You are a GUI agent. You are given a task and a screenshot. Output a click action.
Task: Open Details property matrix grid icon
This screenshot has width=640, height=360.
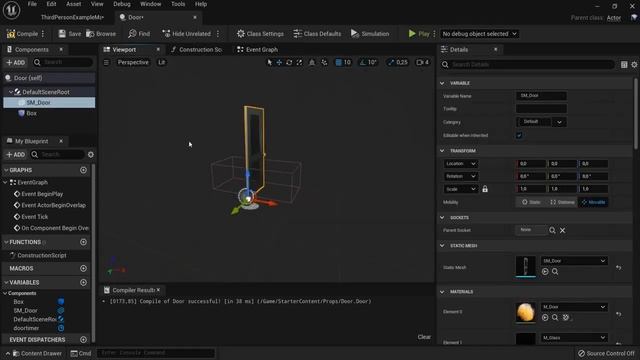click(x=624, y=64)
